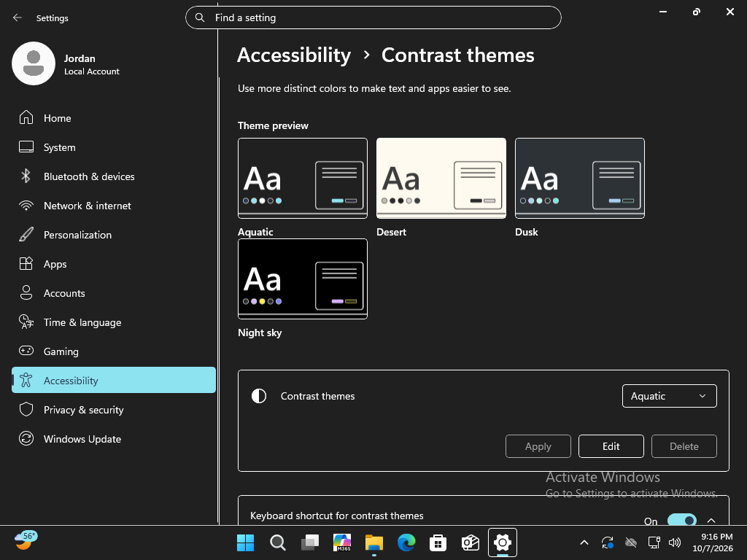The image size is (747, 560).
Task: Click the volume speaker tray icon
Action: click(x=675, y=542)
